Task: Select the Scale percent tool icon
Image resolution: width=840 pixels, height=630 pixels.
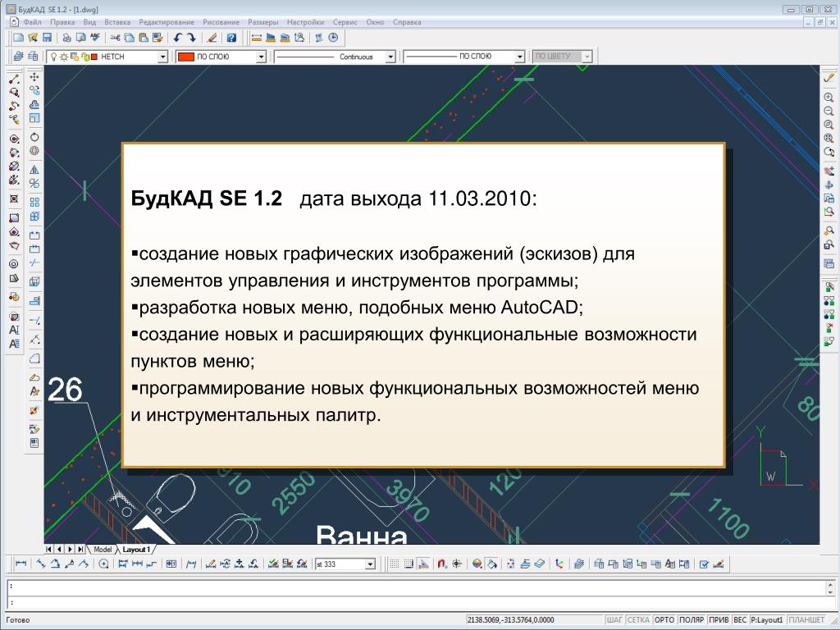Action: (34, 184)
